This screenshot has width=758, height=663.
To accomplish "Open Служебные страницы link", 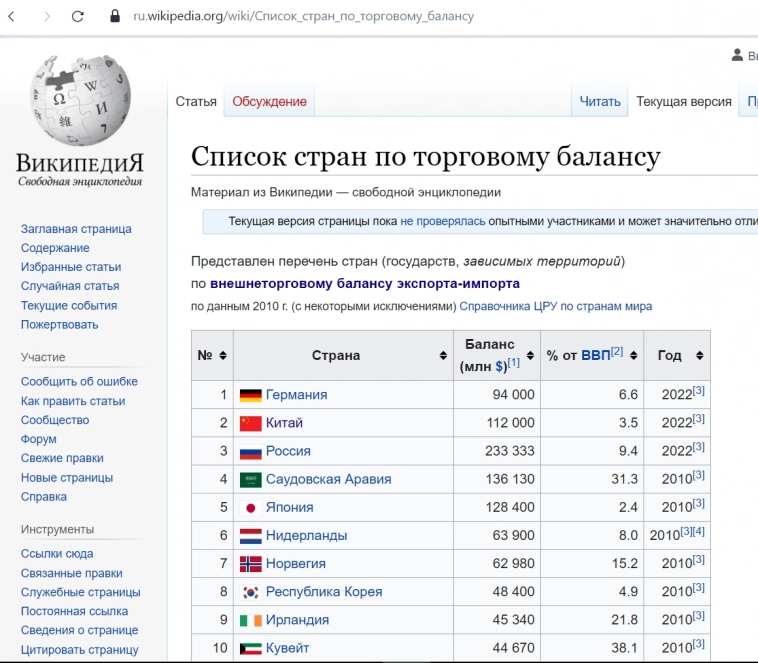I will click(x=81, y=592).
